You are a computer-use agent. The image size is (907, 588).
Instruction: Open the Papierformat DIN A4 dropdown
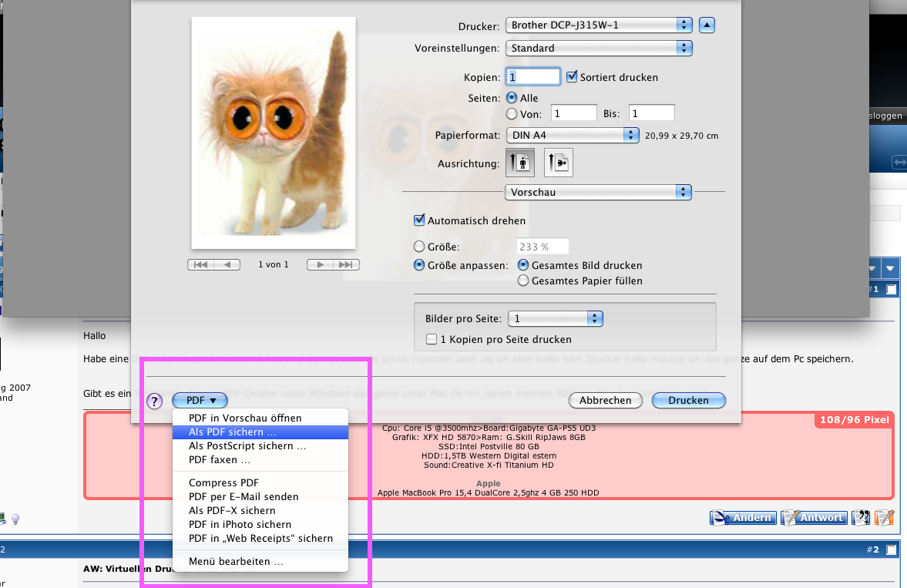pyautogui.click(x=573, y=135)
